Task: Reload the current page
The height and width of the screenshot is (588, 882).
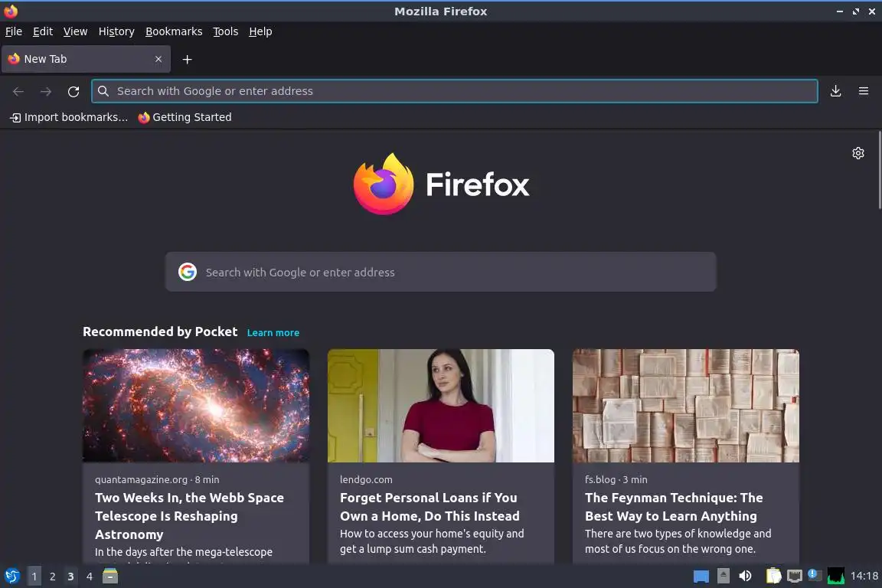Action: tap(73, 91)
